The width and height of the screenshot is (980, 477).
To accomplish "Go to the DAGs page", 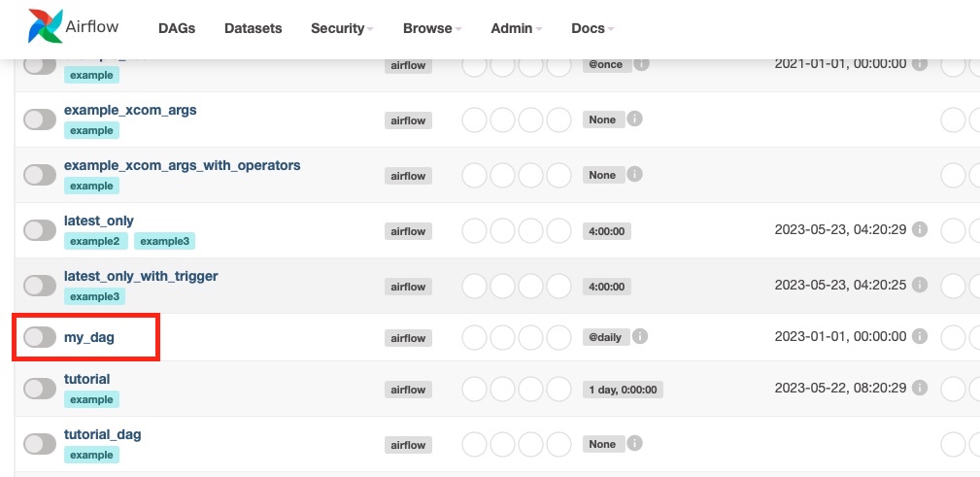I will coord(177,29).
